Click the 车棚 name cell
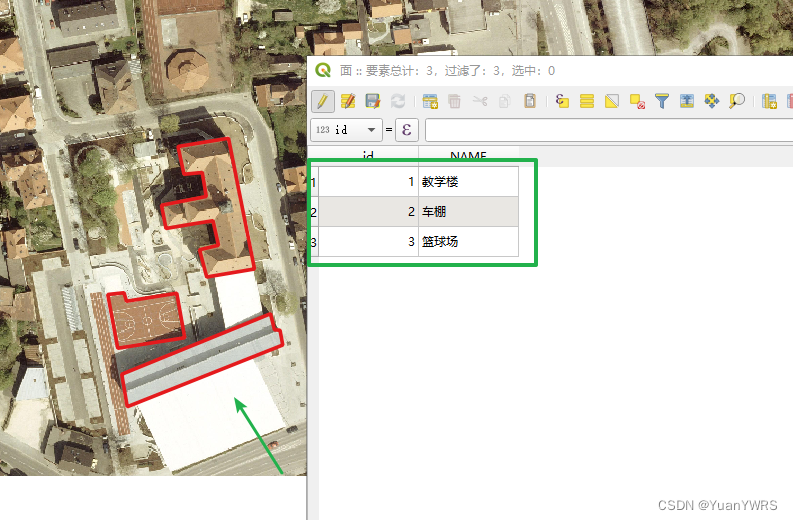Viewport: 793px width, 520px height. tap(468, 211)
